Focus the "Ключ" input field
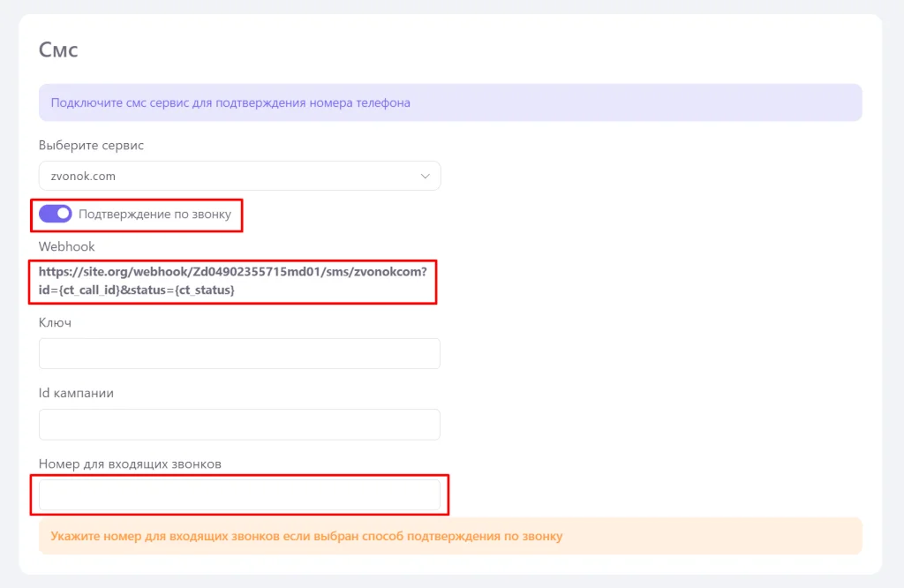The image size is (904, 588). 239,353
